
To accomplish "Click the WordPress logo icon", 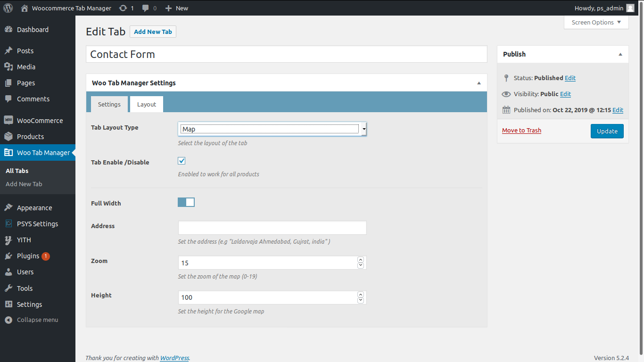I will (x=8, y=8).
